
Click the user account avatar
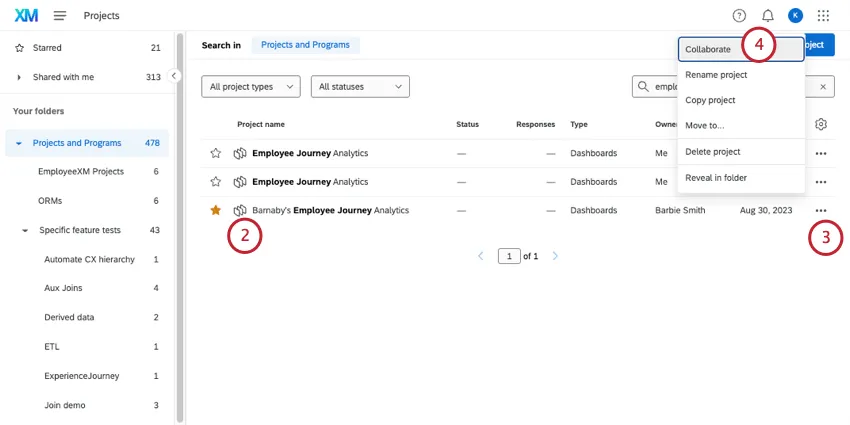click(x=795, y=16)
